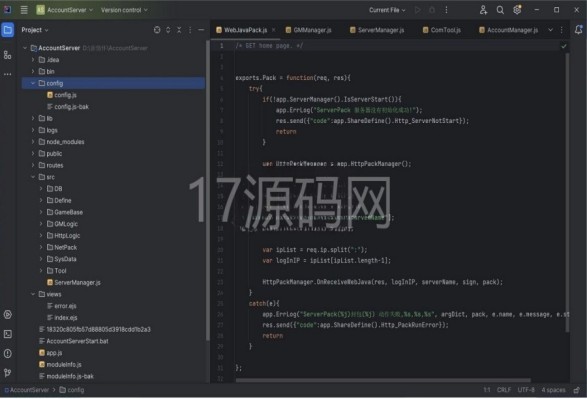Open the Current File run configuration dropdown
Image resolution: width=587 pixels, height=399 pixels.
pos(387,10)
